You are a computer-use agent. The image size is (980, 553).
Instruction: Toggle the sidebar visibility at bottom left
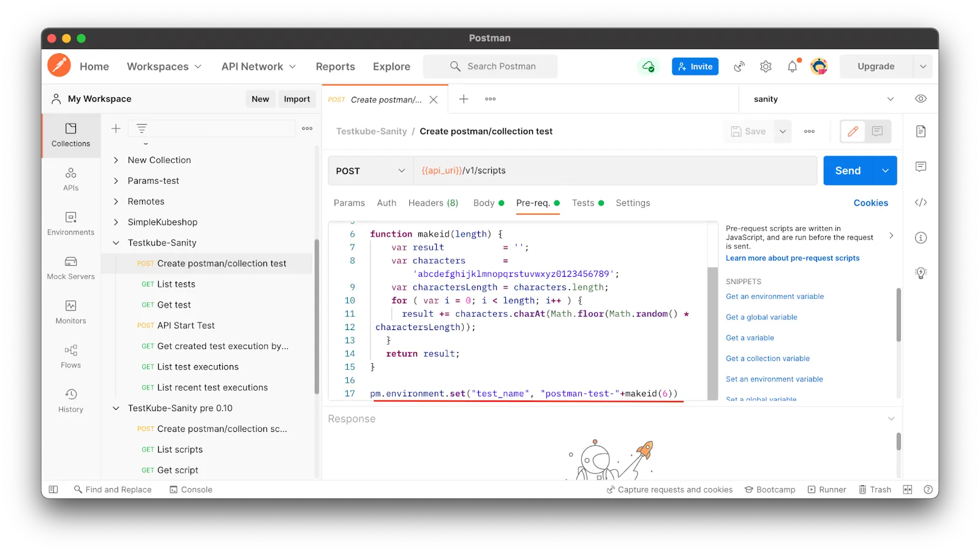[53, 489]
